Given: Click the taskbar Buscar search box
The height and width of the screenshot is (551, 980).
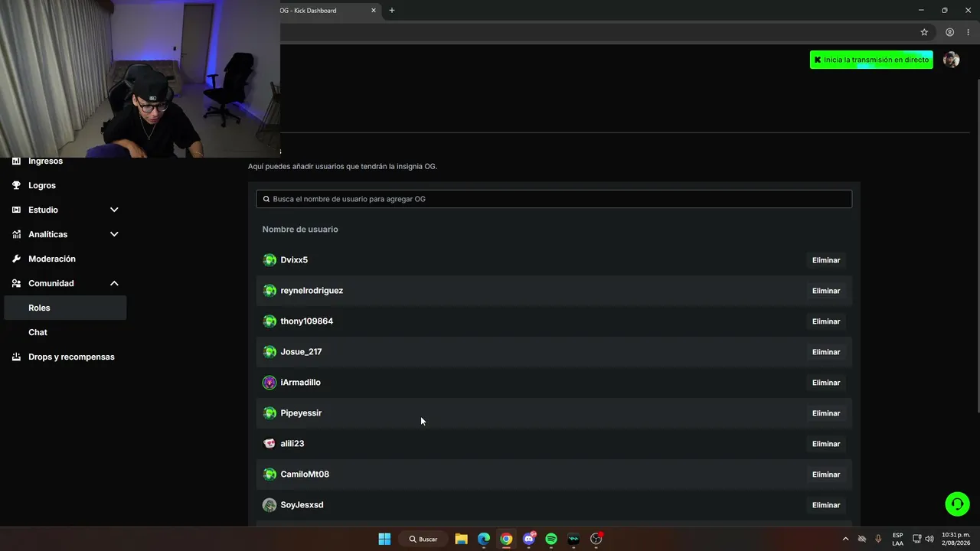Looking at the screenshot, I should tap(423, 539).
